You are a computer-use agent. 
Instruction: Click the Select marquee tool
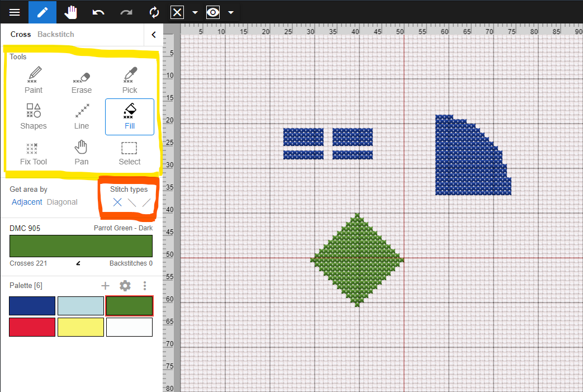point(130,152)
